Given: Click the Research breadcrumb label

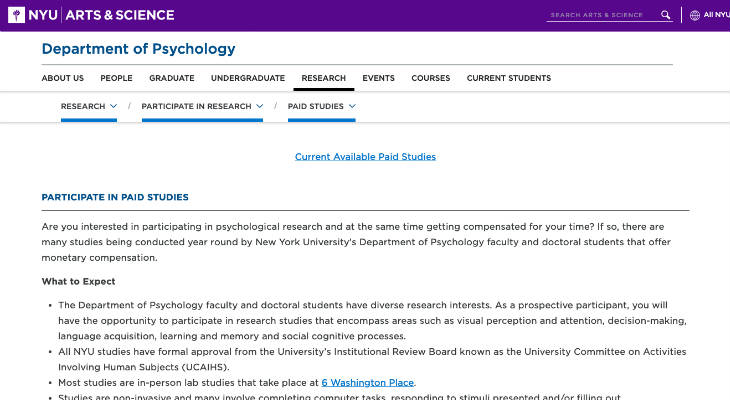Looking at the screenshot, I should coord(83,106).
